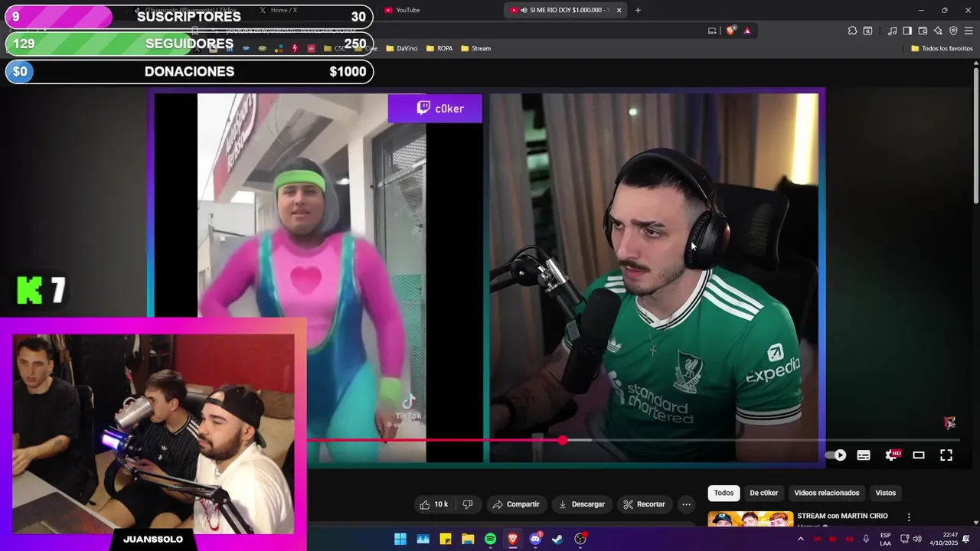Open options menu for MARTIN CIRIO video
This screenshot has width=980, height=551.
coord(909,518)
